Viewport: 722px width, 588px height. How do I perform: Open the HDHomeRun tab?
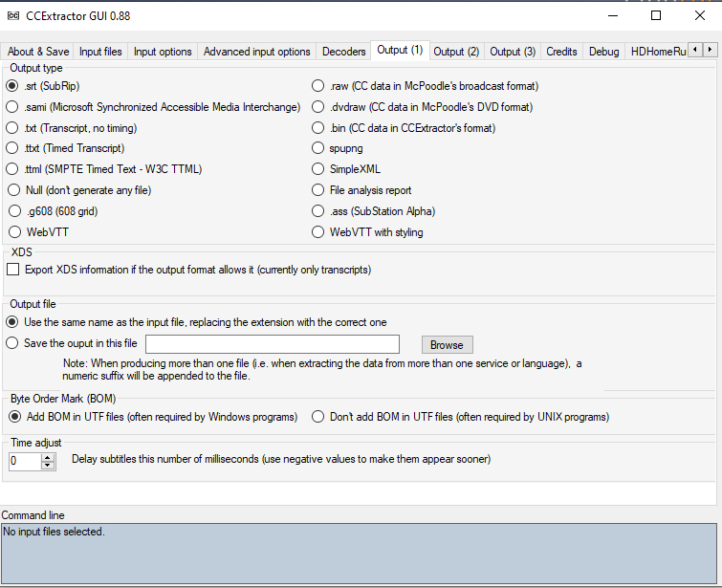pyautogui.click(x=658, y=52)
